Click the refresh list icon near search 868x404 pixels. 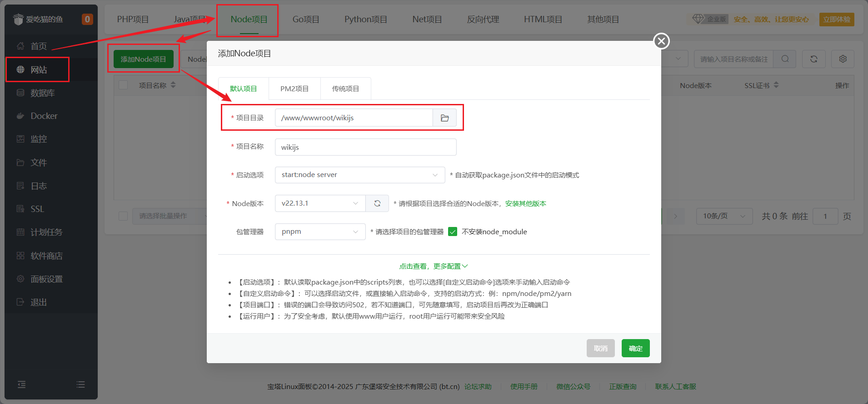pyautogui.click(x=813, y=59)
